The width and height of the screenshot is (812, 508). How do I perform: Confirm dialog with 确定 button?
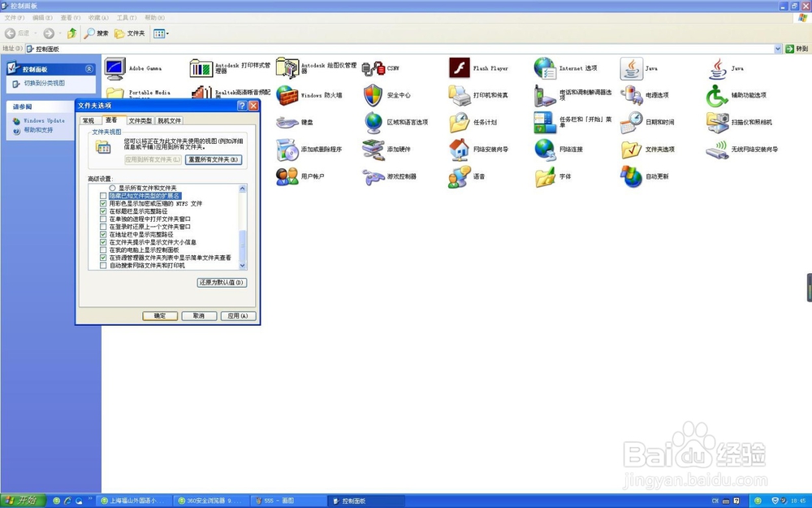click(x=160, y=315)
